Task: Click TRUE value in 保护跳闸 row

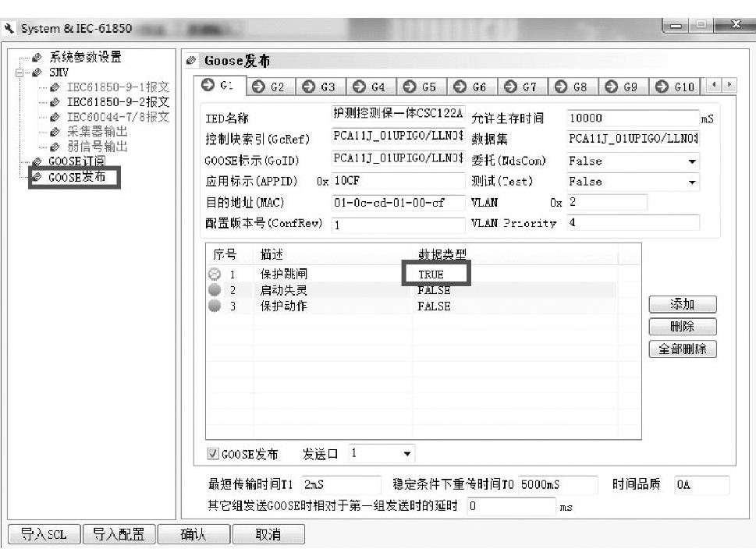Action: [431, 274]
